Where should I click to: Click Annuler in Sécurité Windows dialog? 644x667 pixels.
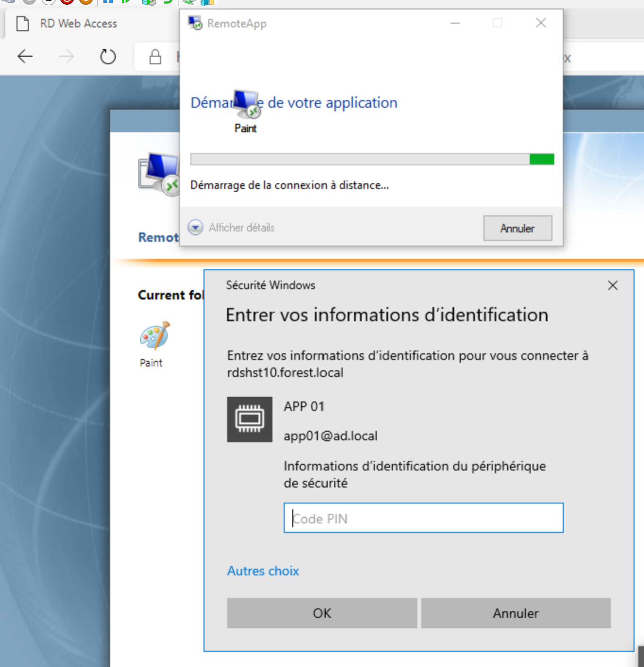tap(516, 613)
